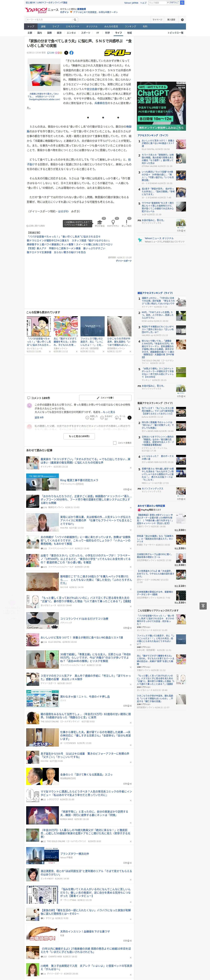Image resolution: width=210 pixels, height=980 pixels.
Task: Click the keyword search magnifier icon
Action: point(75,20)
